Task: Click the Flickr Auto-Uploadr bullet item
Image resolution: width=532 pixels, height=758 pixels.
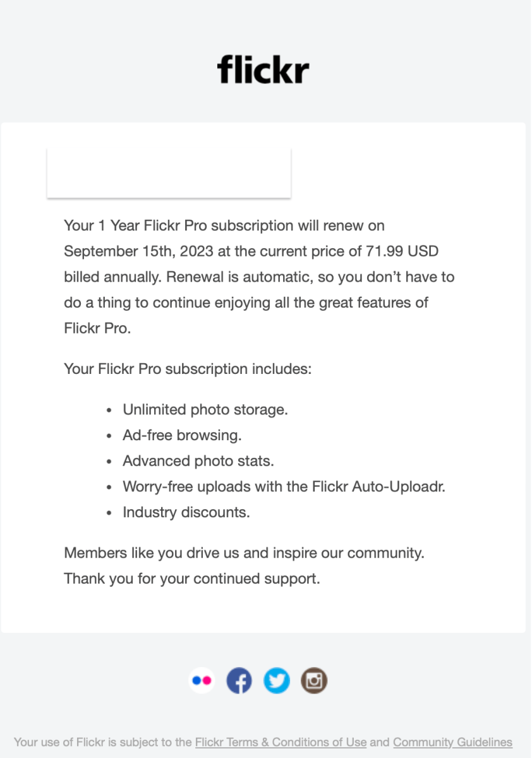Action: tap(284, 487)
